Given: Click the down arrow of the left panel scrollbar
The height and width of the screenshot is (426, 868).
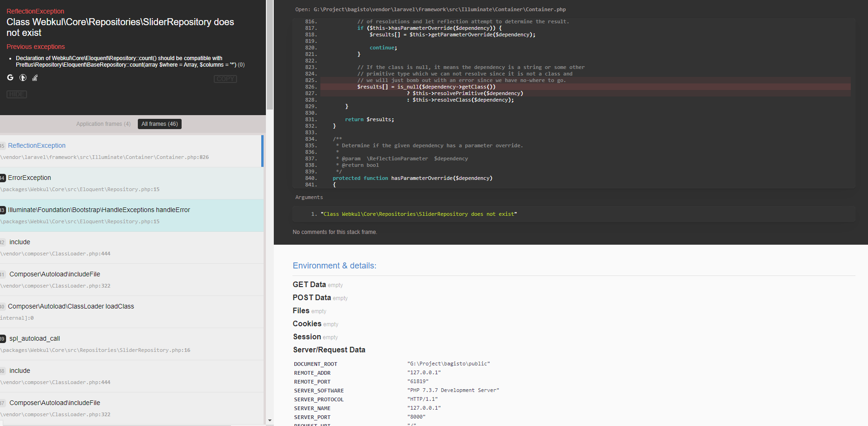Looking at the screenshot, I should coord(270,420).
